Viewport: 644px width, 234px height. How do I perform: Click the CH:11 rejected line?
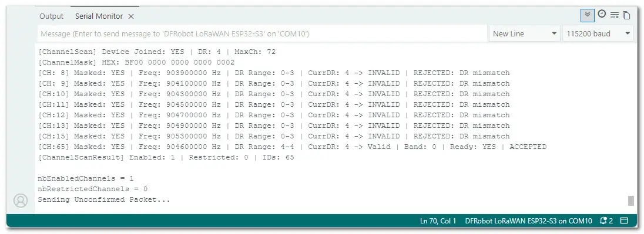[x=274, y=104]
